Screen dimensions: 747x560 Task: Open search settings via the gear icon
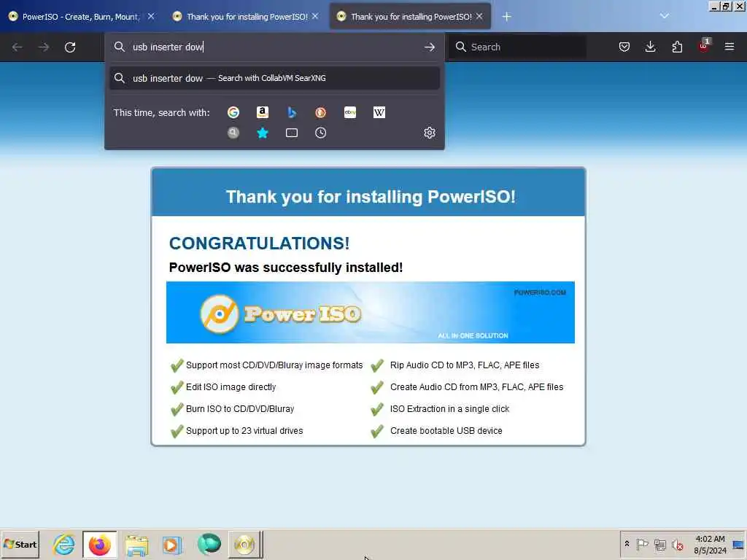tap(430, 133)
